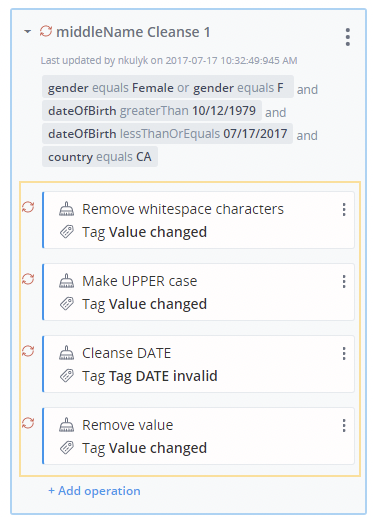
Task: Collapse the middleName Cleanse 1 rule
Action: (x=28, y=32)
